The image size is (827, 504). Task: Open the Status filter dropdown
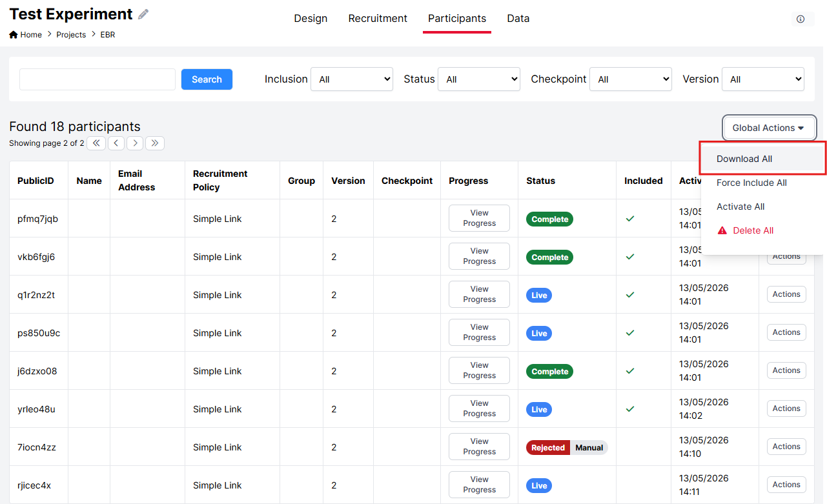[479, 79]
